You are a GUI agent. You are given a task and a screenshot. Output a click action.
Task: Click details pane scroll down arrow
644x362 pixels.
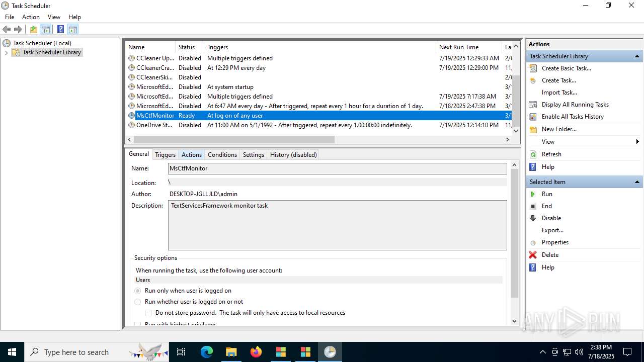(x=514, y=321)
